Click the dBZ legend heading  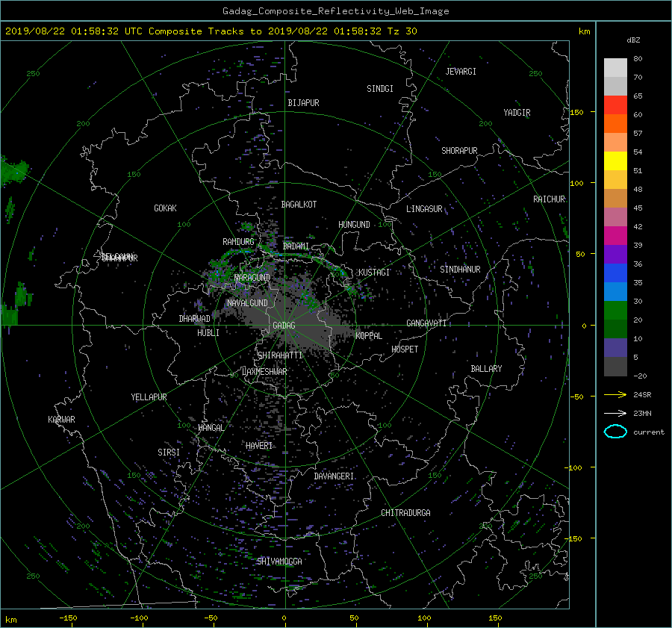tap(633, 40)
